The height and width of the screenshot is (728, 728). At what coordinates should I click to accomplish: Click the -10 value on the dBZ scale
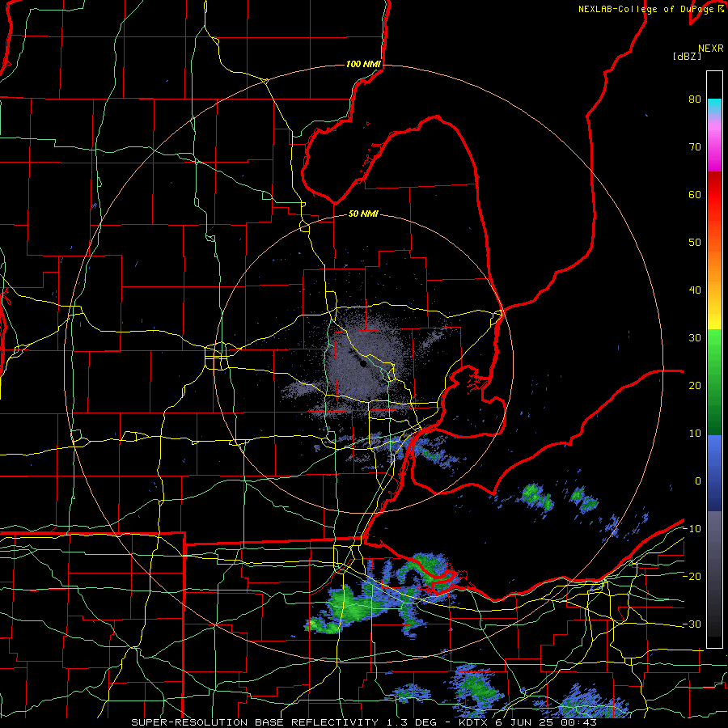tap(692, 529)
